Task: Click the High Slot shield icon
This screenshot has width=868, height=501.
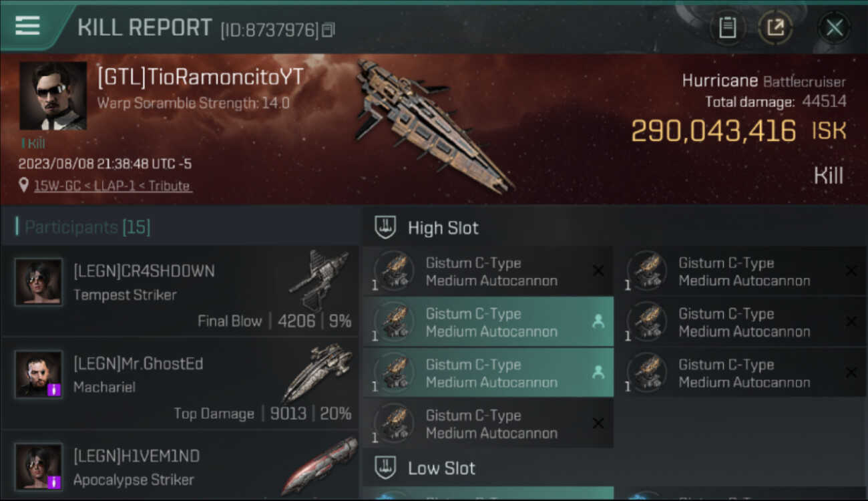Action: click(385, 227)
